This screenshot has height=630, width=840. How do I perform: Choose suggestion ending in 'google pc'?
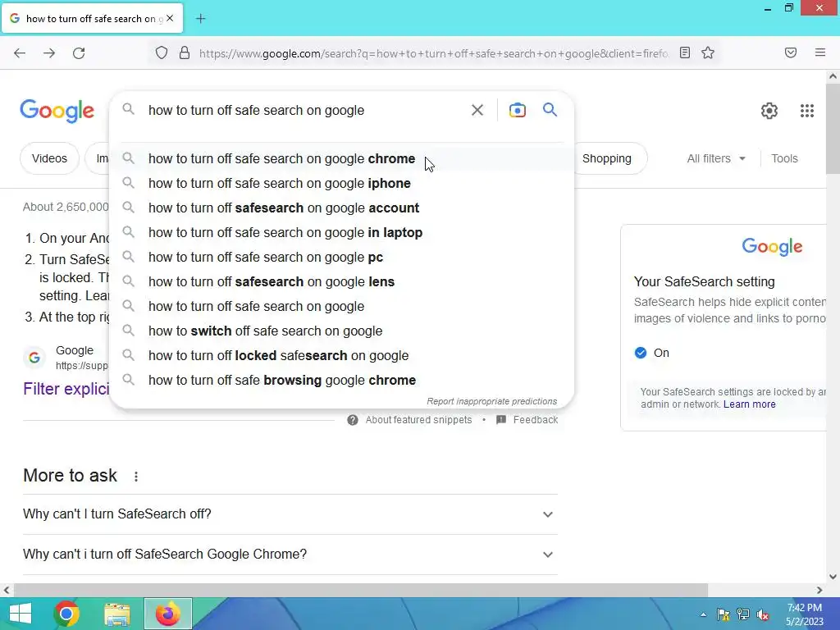coord(342,257)
